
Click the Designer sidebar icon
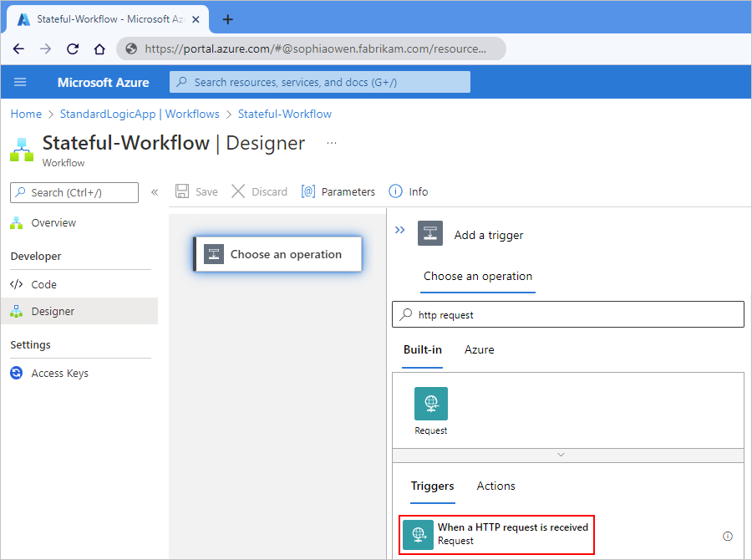(17, 311)
